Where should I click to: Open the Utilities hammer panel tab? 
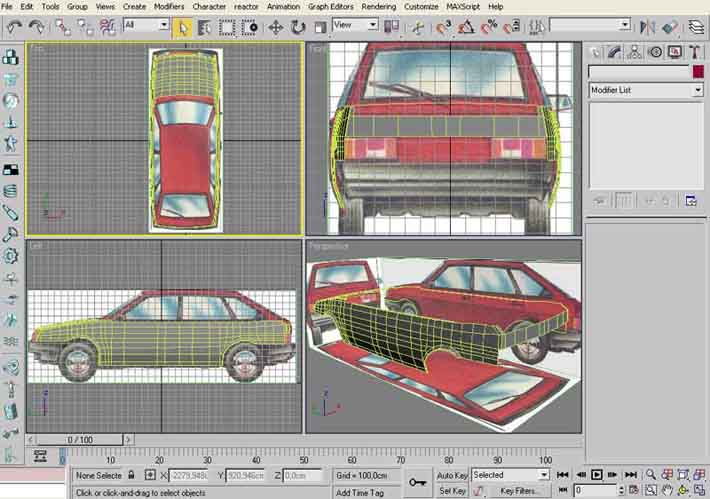click(x=693, y=51)
